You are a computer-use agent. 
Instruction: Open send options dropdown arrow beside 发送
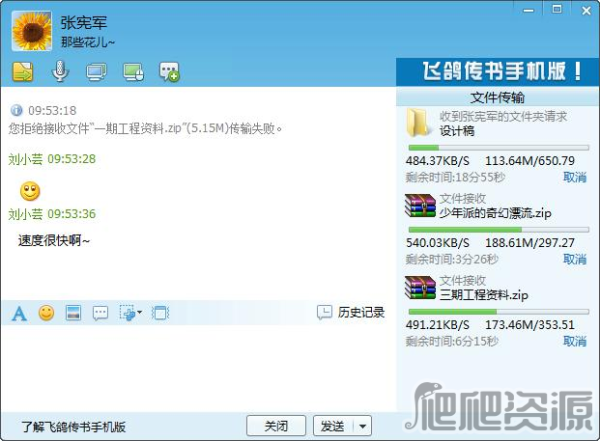pos(362,426)
